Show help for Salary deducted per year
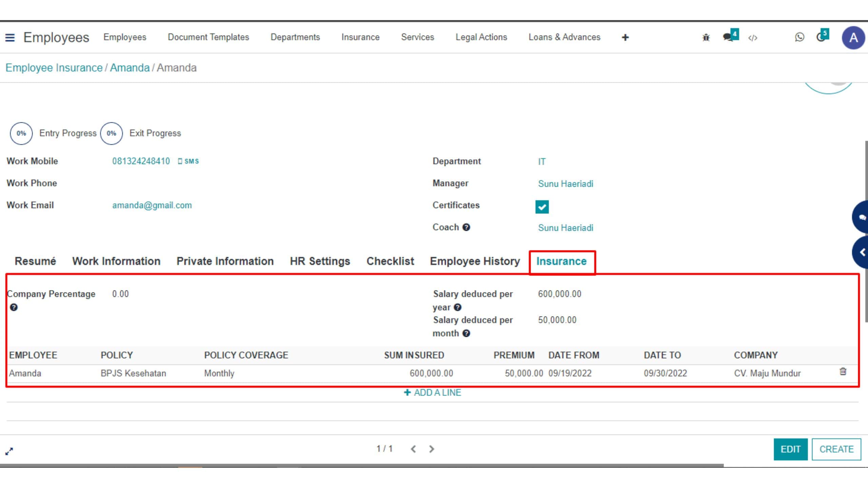Viewport: 868px width, 488px height. click(x=457, y=307)
